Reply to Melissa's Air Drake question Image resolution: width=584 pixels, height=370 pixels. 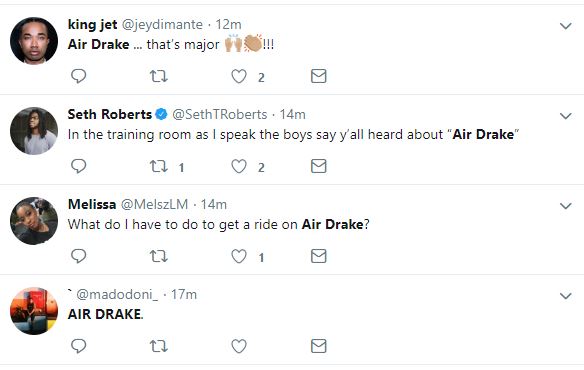(79, 256)
